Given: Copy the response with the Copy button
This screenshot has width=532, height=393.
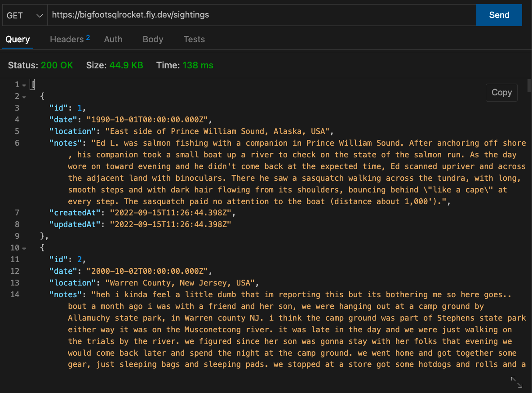Looking at the screenshot, I should (501, 93).
